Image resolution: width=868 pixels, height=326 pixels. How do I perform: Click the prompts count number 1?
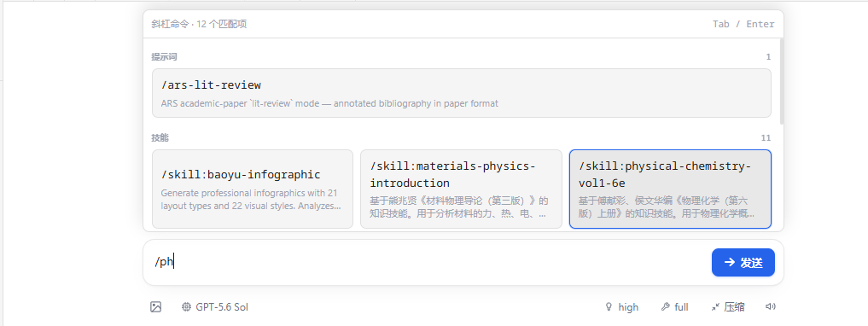pos(768,56)
